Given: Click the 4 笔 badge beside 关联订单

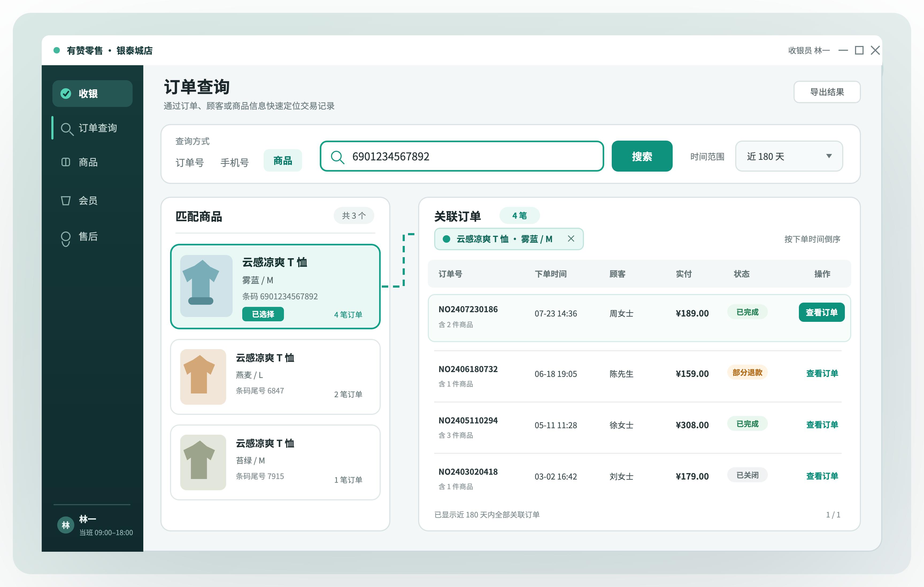Looking at the screenshot, I should click(x=519, y=216).
